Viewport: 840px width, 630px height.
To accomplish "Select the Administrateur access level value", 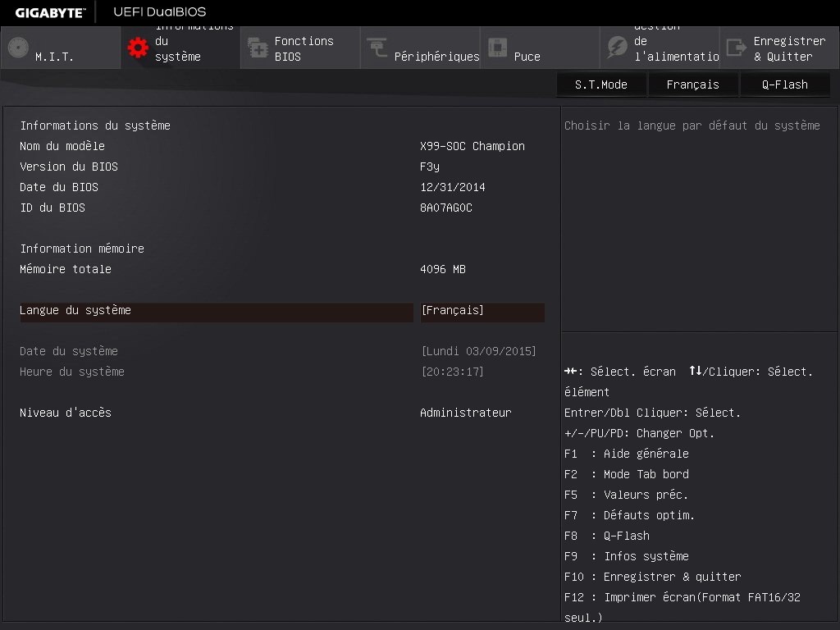I will [465, 413].
